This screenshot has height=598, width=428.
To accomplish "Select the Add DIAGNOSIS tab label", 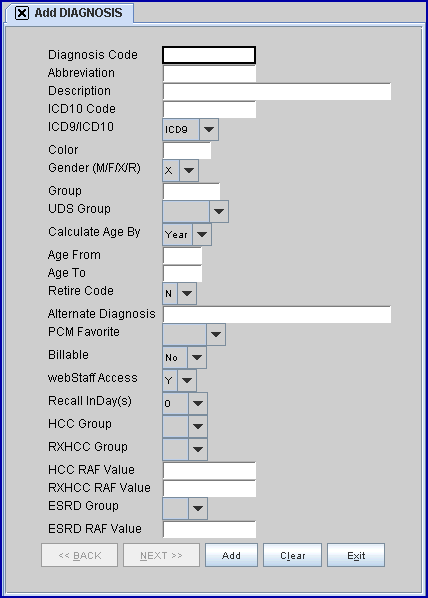I will click(79, 13).
